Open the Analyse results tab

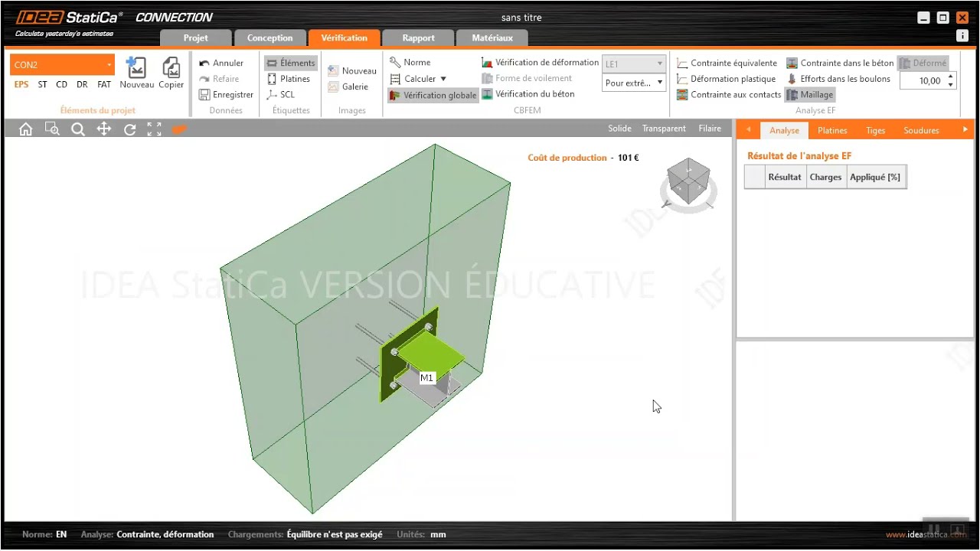click(784, 131)
